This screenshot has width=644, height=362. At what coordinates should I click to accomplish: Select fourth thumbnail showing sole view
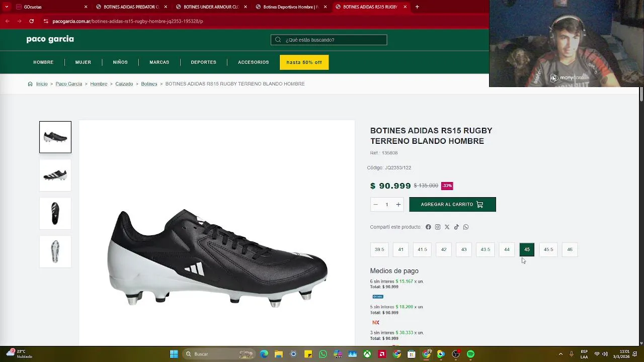pyautogui.click(x=55, y=252)
